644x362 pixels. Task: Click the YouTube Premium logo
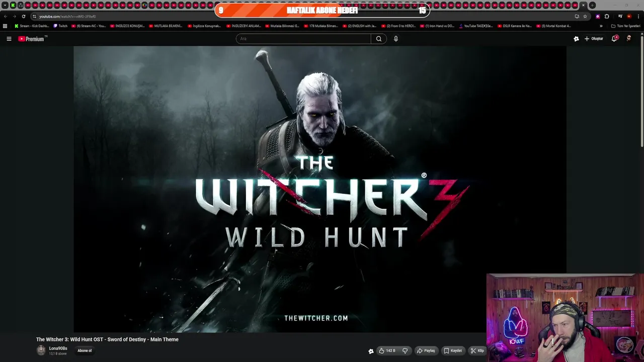pos(32,39)
